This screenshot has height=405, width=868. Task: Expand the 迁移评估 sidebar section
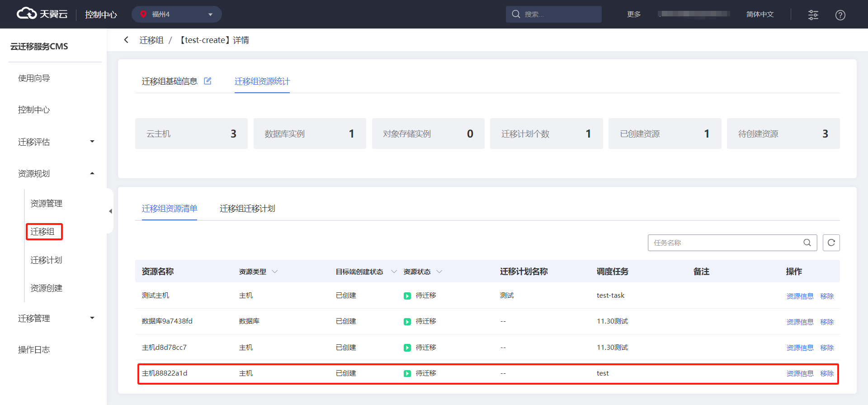[x=57, y=142]
